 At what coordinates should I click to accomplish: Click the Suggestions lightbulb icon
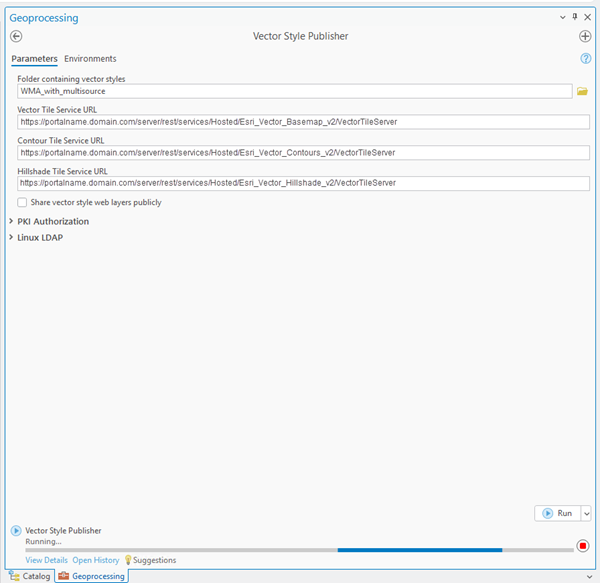(x=128, y=560)
